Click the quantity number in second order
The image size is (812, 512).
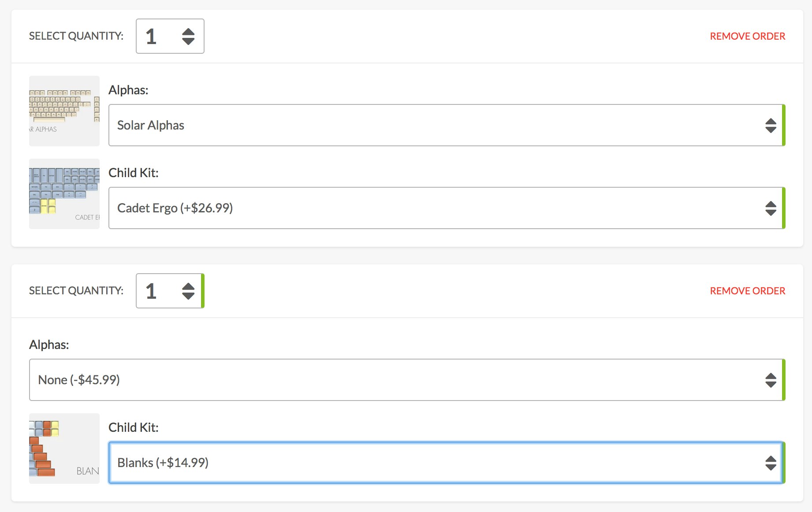pos(151,291)
